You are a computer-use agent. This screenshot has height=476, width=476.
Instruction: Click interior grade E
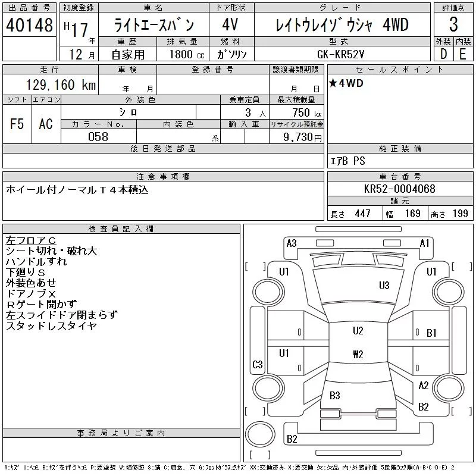coord(463,54)
